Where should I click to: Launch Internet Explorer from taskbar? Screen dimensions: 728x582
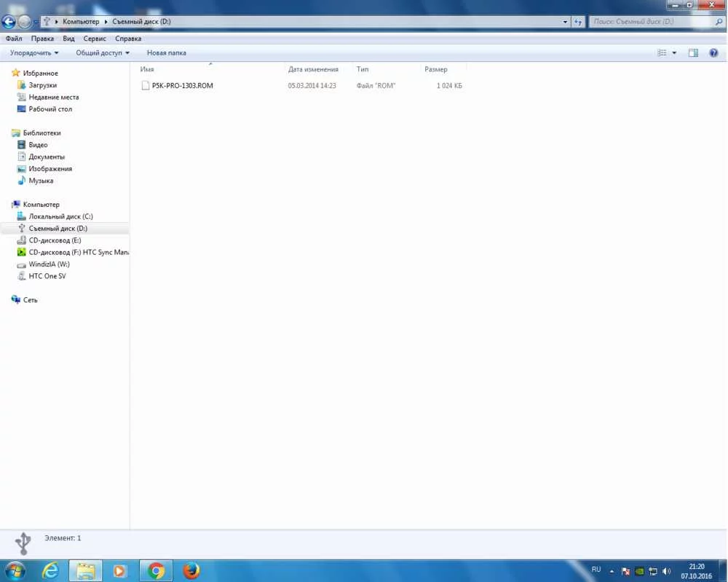[51, 571]
